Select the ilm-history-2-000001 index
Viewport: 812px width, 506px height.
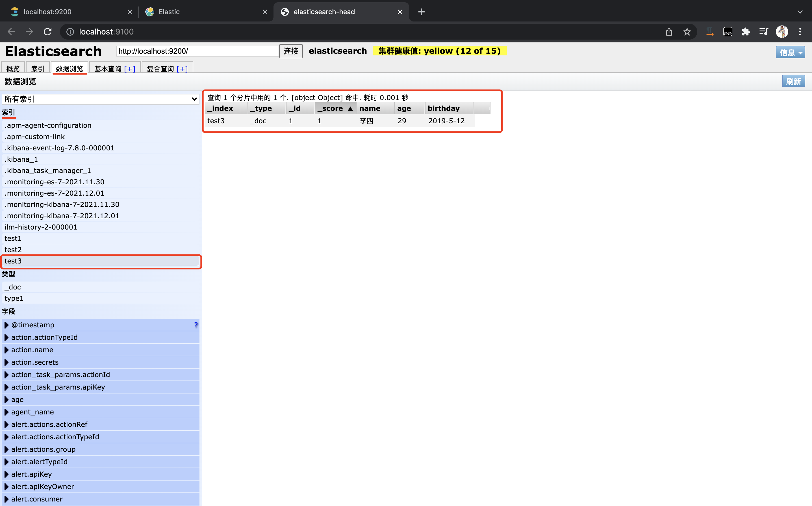tap(100, 227)
